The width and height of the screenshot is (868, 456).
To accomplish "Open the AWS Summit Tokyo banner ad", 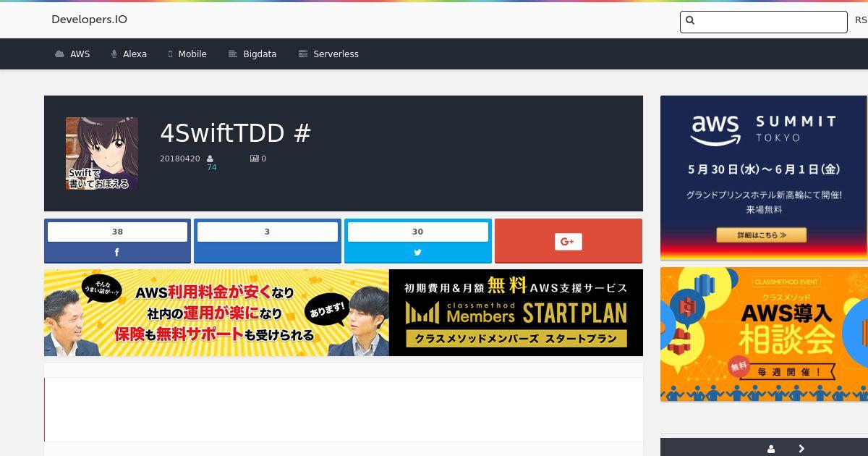I will (x=764, y=178).
